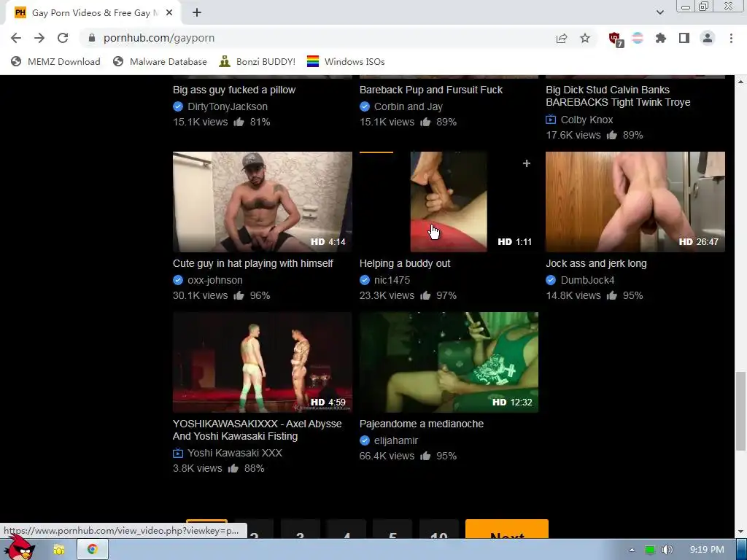Click the thumbs-up icon beside 97%

(x=425, y=296)
